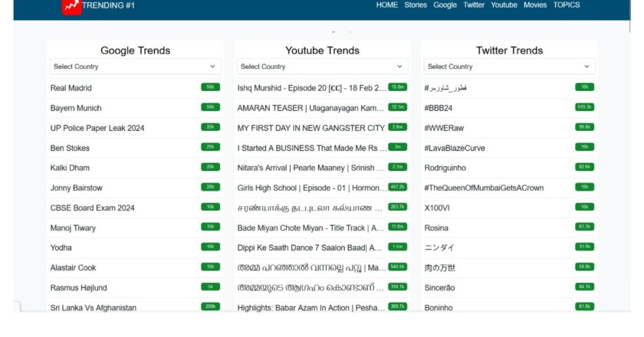The height and width of the screenshot is (337, 644).
Task: Select the Rasmus Højlund row
Action: point(136,288)
